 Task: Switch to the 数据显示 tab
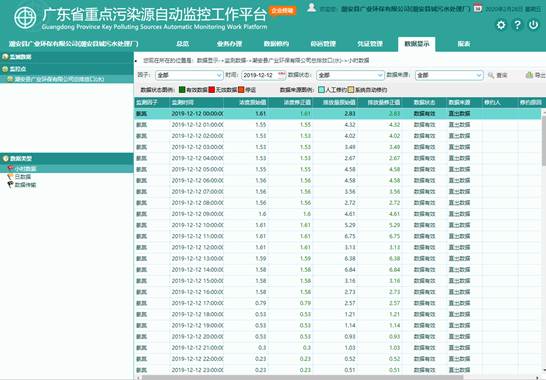(416, 44)
